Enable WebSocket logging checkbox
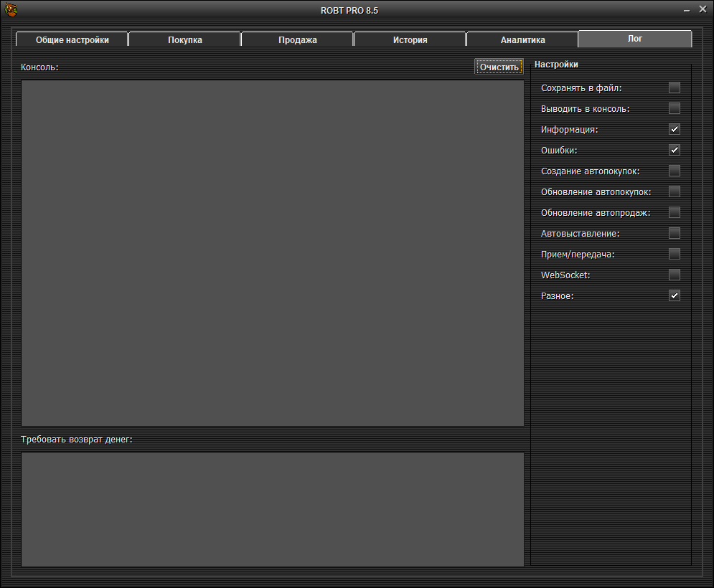 675,275
